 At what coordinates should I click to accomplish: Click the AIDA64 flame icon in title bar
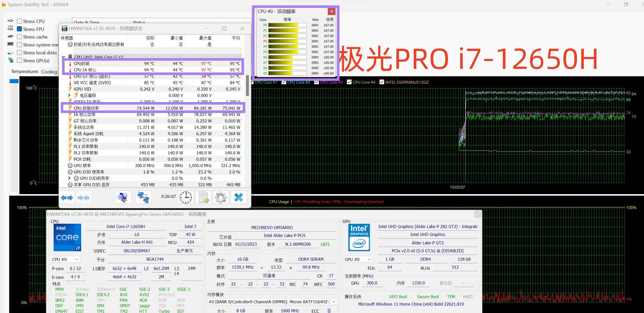click(4, 5)
